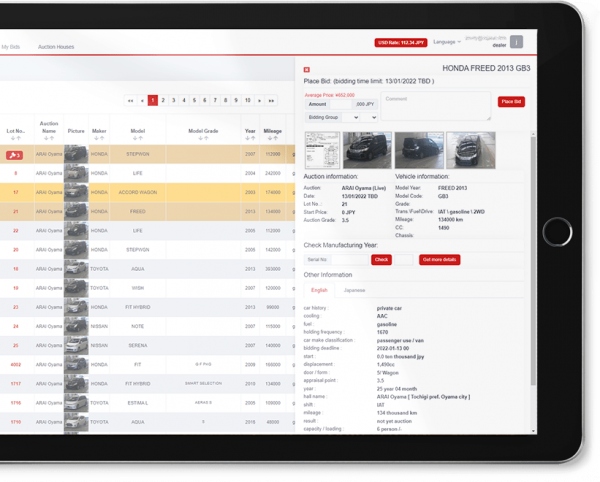Click the Amount input field

(341, 104)
